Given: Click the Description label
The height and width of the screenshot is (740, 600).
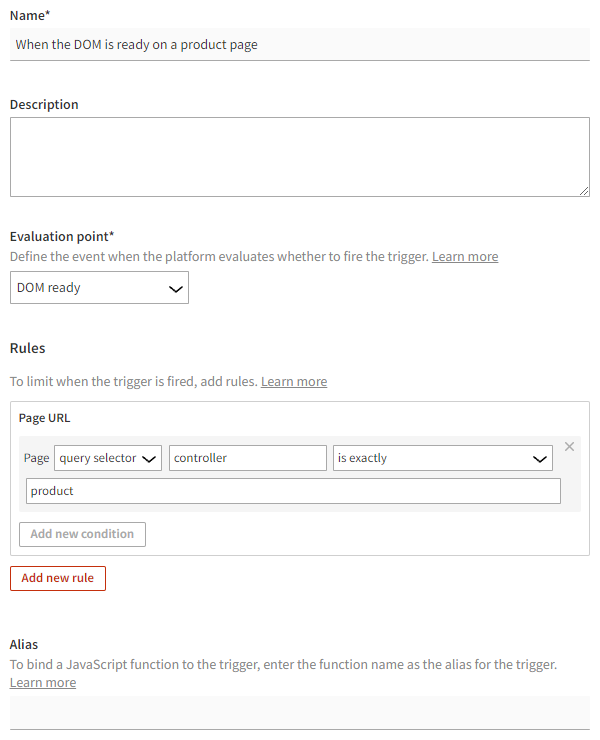Looking at the screenshot, I should tap(44, 104).
